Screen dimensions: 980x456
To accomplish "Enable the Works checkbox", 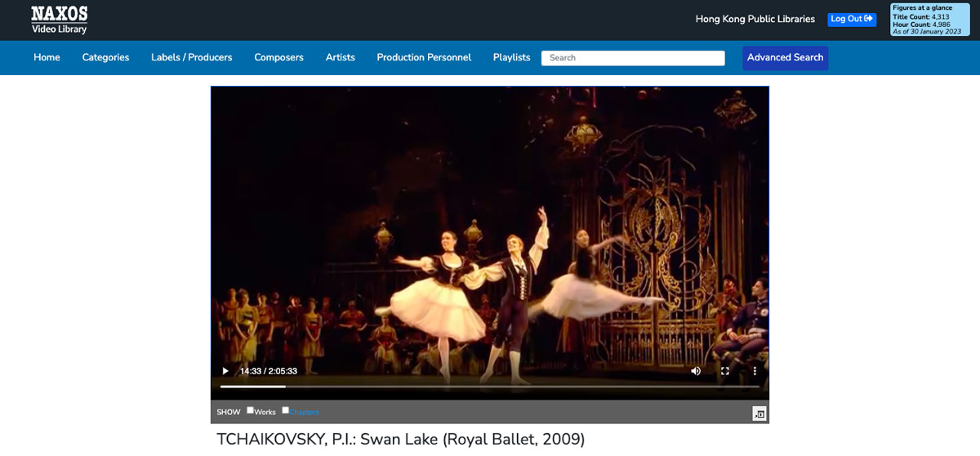I will pyautogui.click(x=251, y=410).
